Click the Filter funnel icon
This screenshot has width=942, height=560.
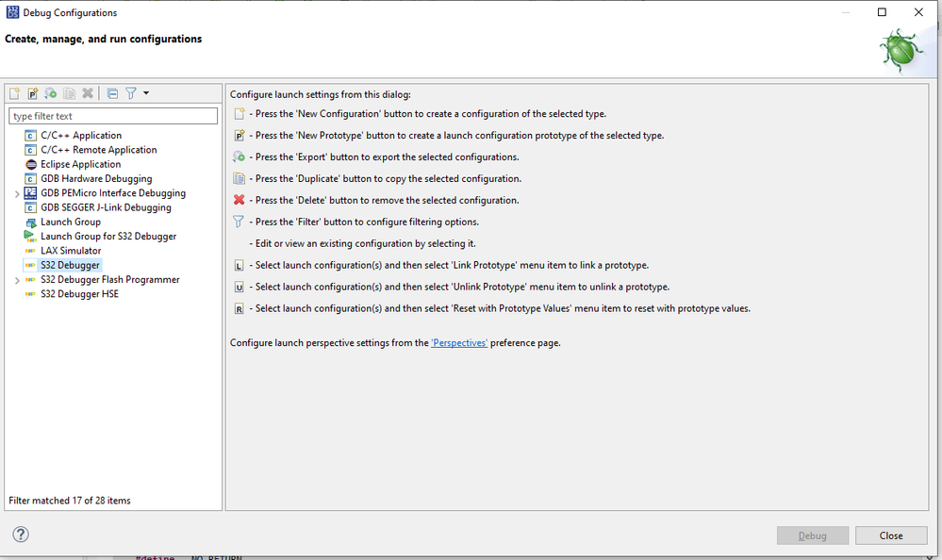[131, 93]
